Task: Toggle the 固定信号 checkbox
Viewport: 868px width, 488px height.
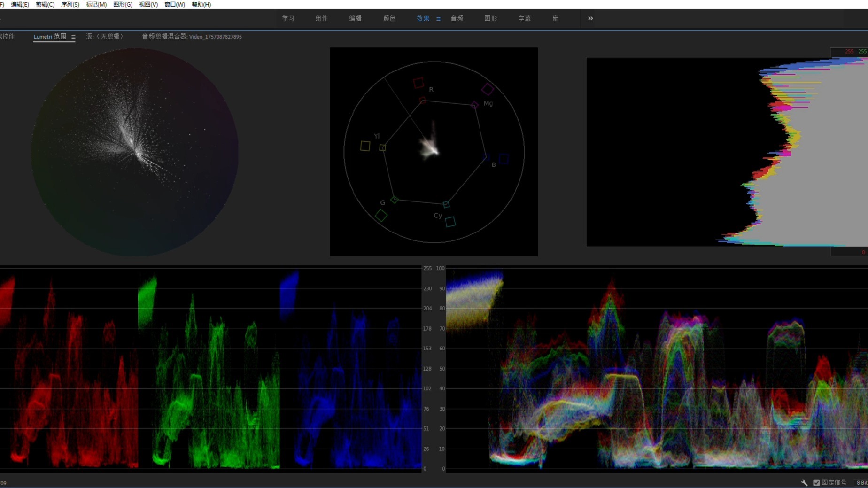Action: [816, 482]
